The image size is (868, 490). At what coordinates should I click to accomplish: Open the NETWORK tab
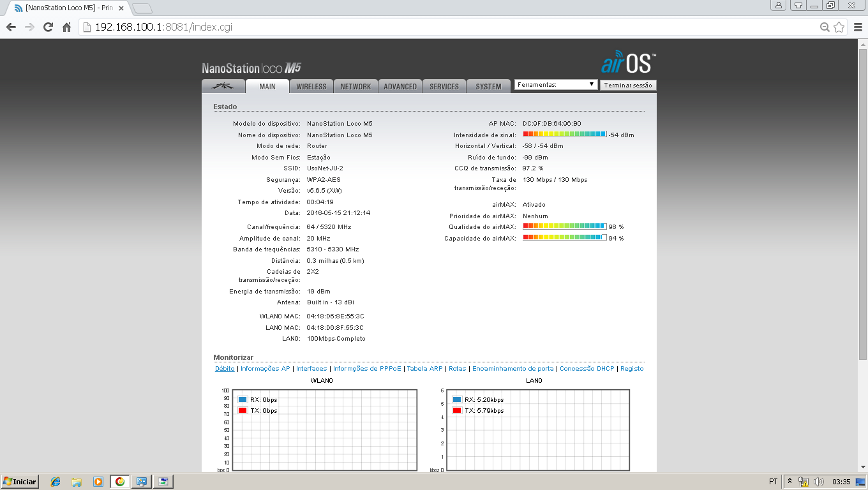tap(355, 87)
